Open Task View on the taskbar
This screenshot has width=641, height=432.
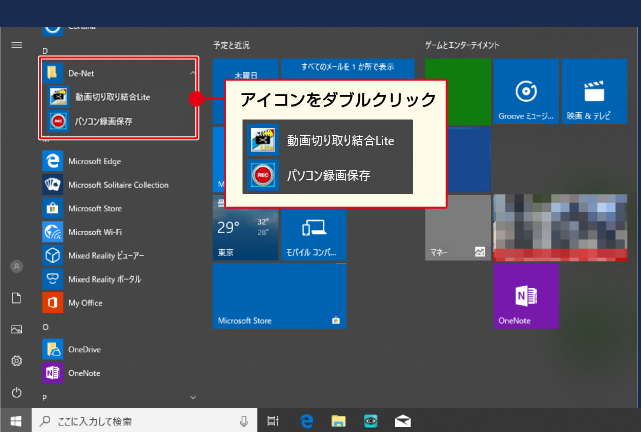(273, 421)
